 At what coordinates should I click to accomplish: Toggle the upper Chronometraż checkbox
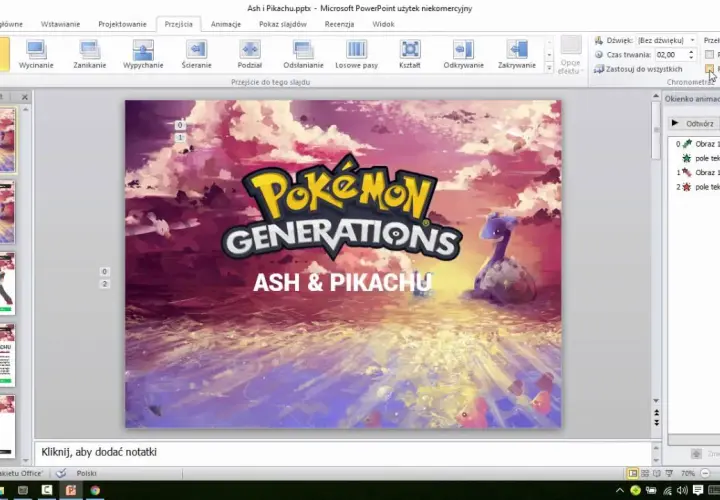click(x=709, y=55)
